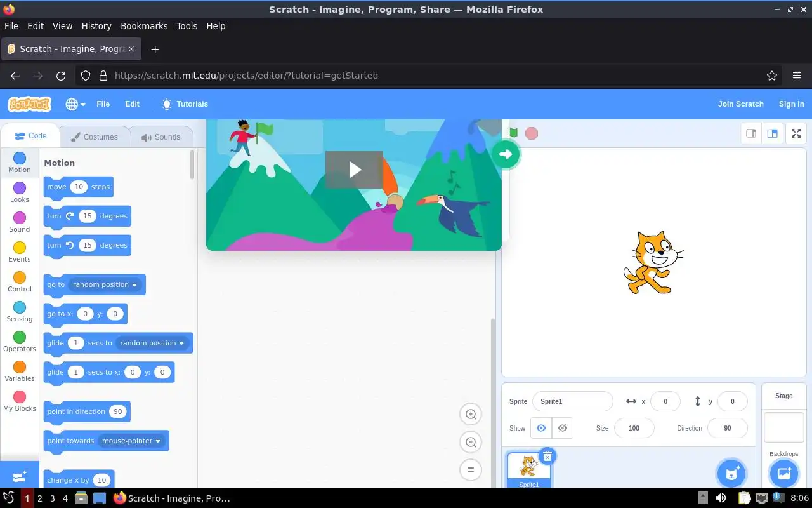Click browser Back button

[15, 76]
